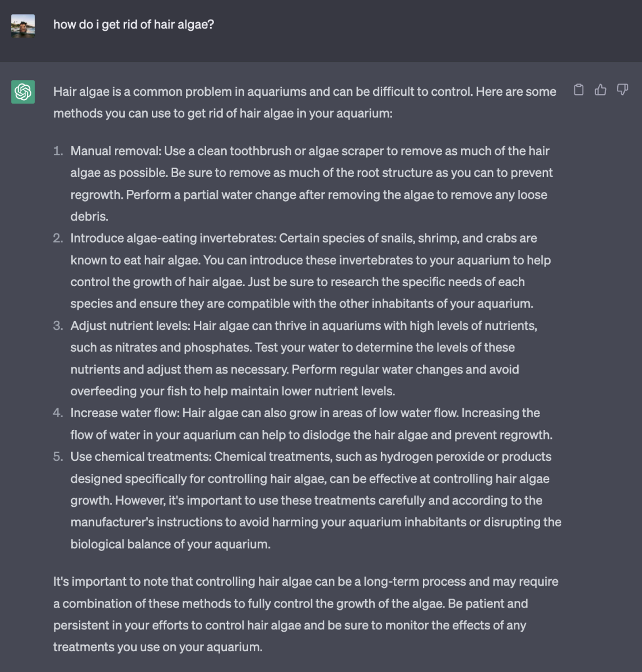Copy the response with the clipboard icon

579,90
